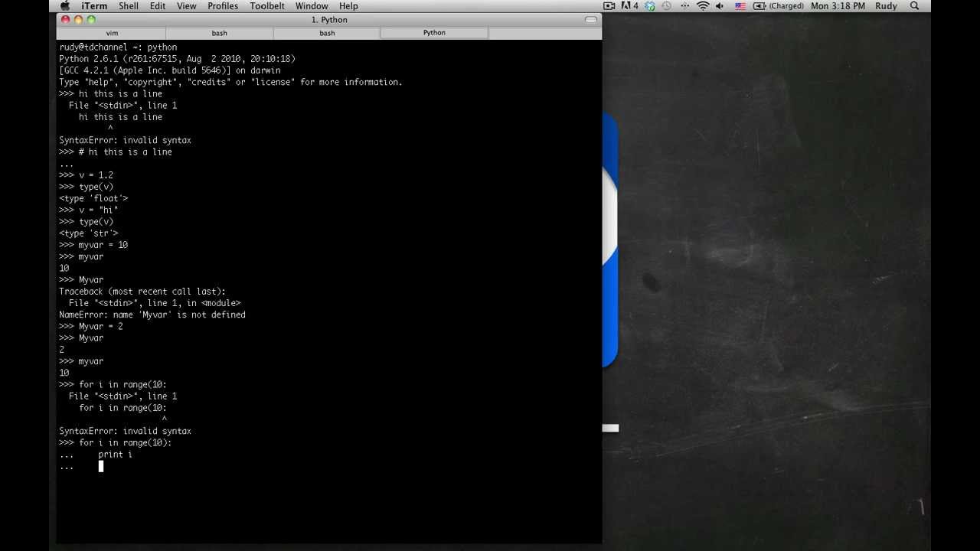The image size is (980, 551).
Task: Open the Toolbelt menu
Action: tap(267, 6)
